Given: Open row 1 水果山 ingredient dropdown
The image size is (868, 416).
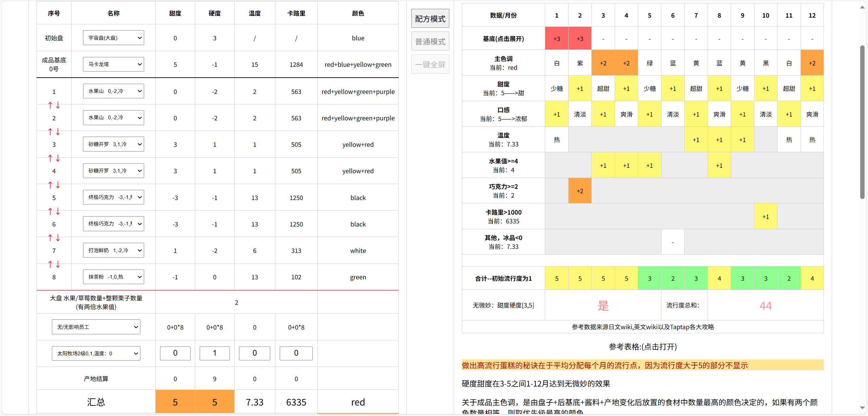Looking at the screenshot, I should point(114,91).
